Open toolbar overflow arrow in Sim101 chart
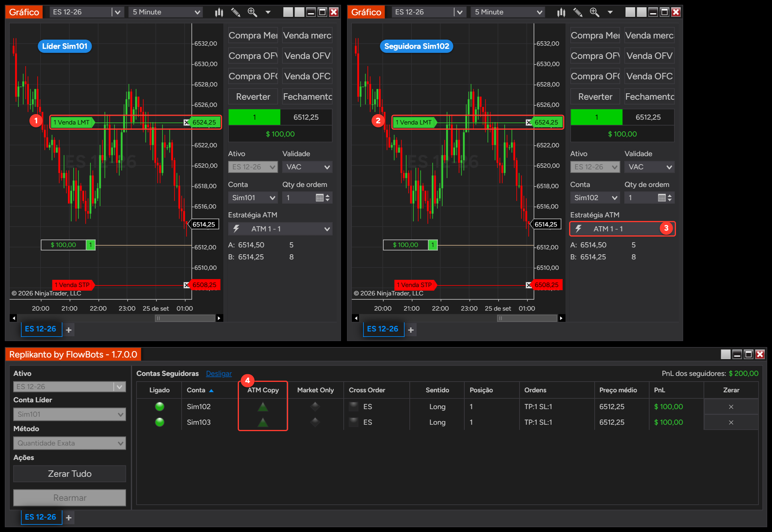 pyautogui.click(x=268, y=12)
